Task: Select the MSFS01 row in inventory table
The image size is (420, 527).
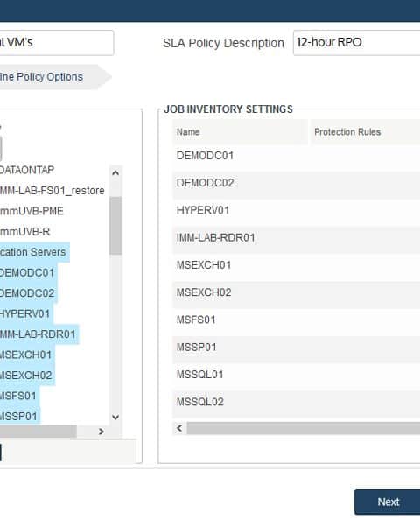Action: 297,320
